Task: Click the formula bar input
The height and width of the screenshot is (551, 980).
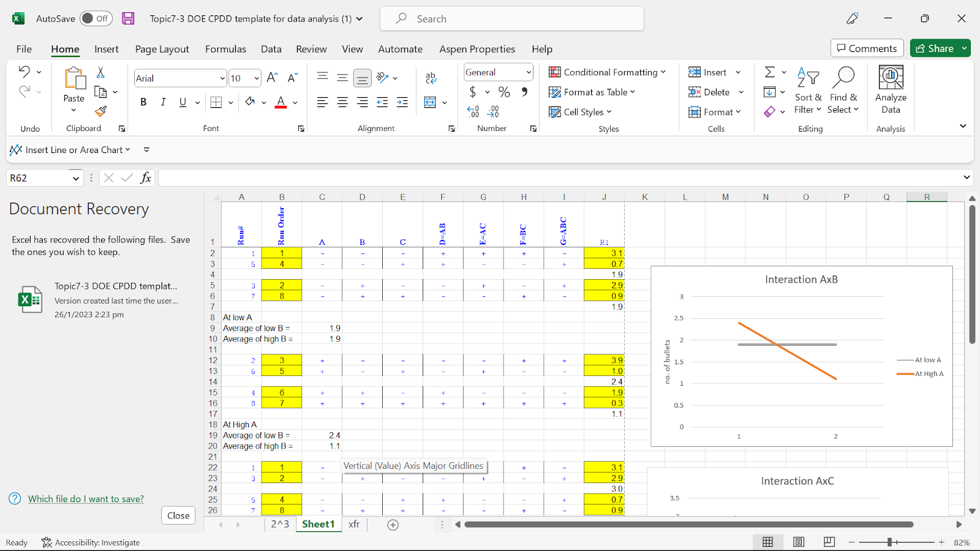Action: pos(560,178)
